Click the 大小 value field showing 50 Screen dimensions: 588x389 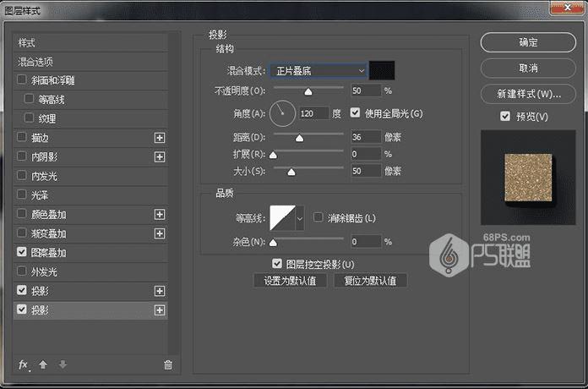coord(366,171)
